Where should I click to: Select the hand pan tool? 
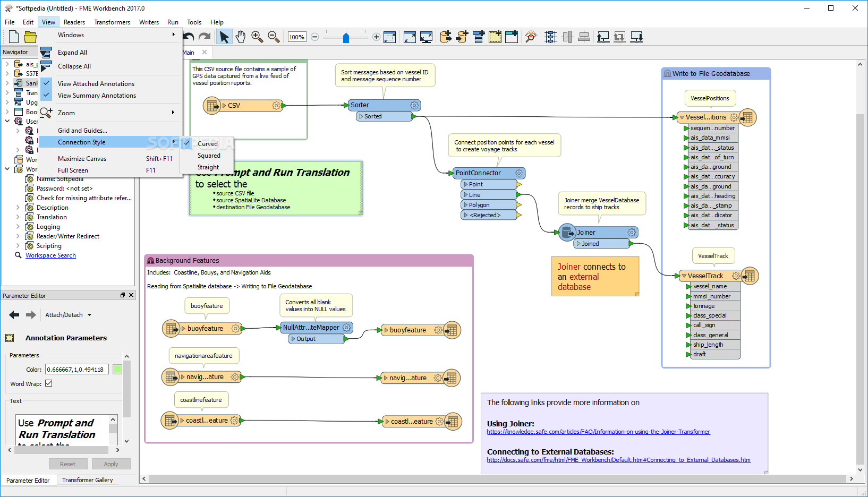[x=241, y=37]
